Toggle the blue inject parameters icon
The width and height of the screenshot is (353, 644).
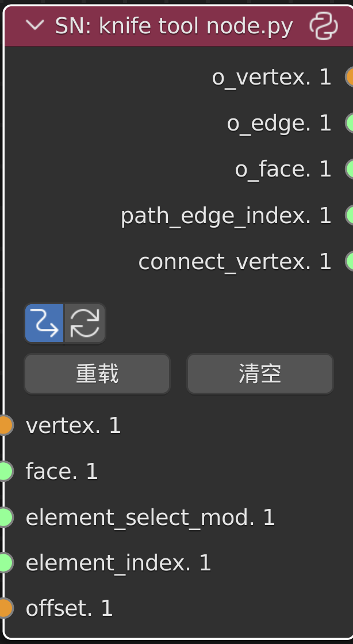45,323
